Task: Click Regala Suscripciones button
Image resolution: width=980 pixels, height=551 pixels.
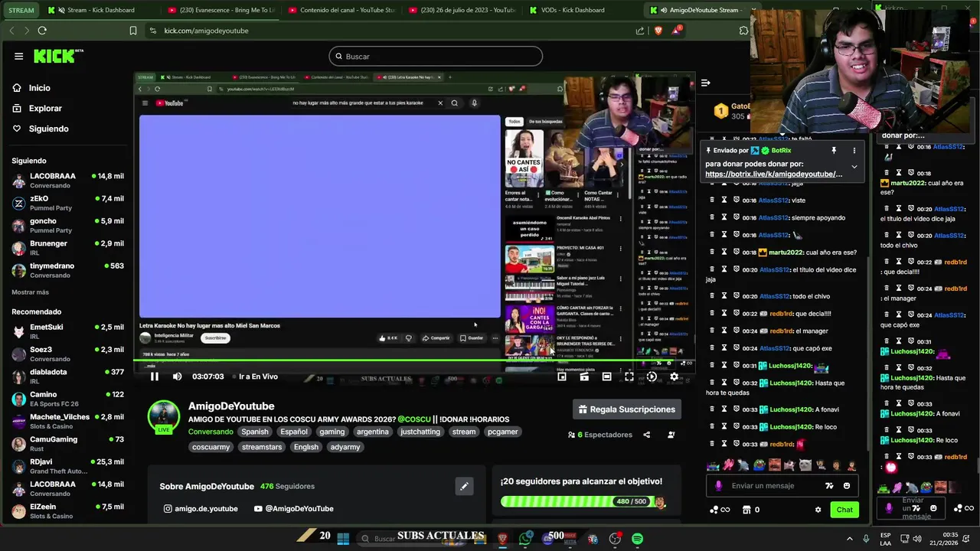Action: click(x=626, y=409)
